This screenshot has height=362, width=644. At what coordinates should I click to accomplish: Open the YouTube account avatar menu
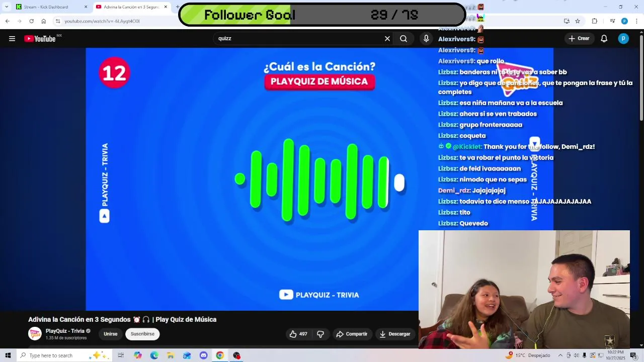(x=623, y=39)
